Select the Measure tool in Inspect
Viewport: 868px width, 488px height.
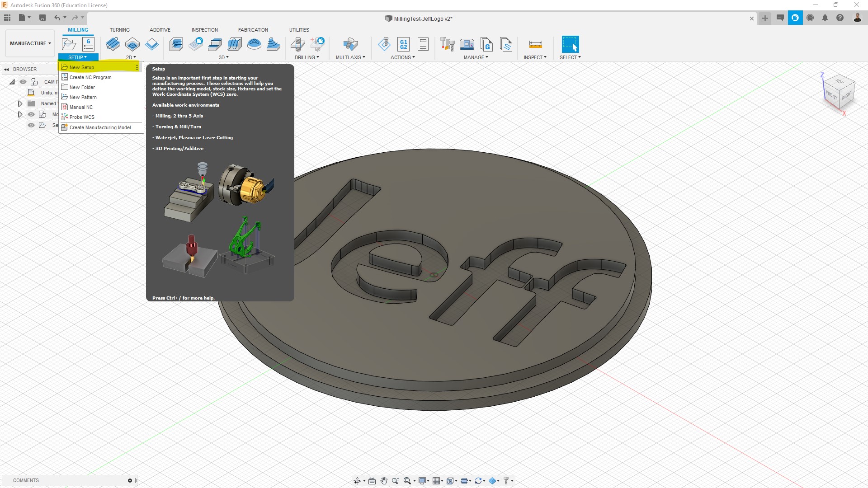click(535, 44)
